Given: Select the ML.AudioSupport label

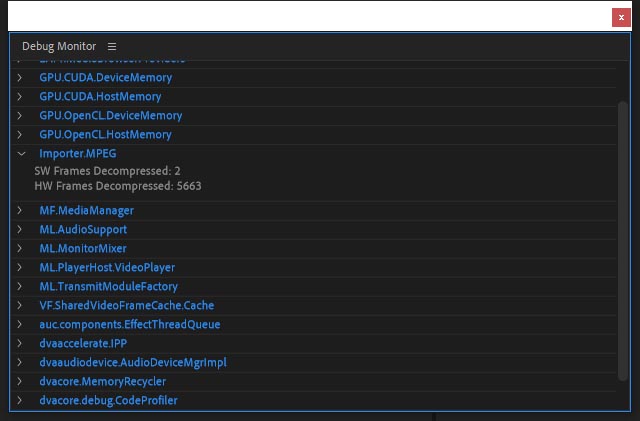Looking at the screenshot, I should pyautogui.click(x=83, y=229).
